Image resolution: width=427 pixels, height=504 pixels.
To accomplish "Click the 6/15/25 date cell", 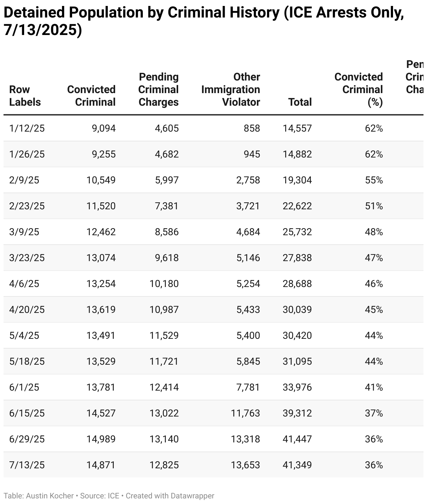I will (x=27, y=413).
